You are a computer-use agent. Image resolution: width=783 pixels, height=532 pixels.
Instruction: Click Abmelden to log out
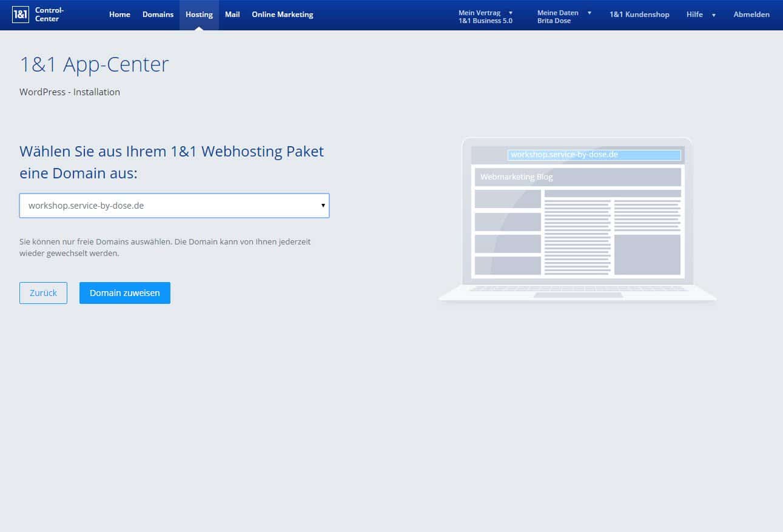[x=751, y=15]
